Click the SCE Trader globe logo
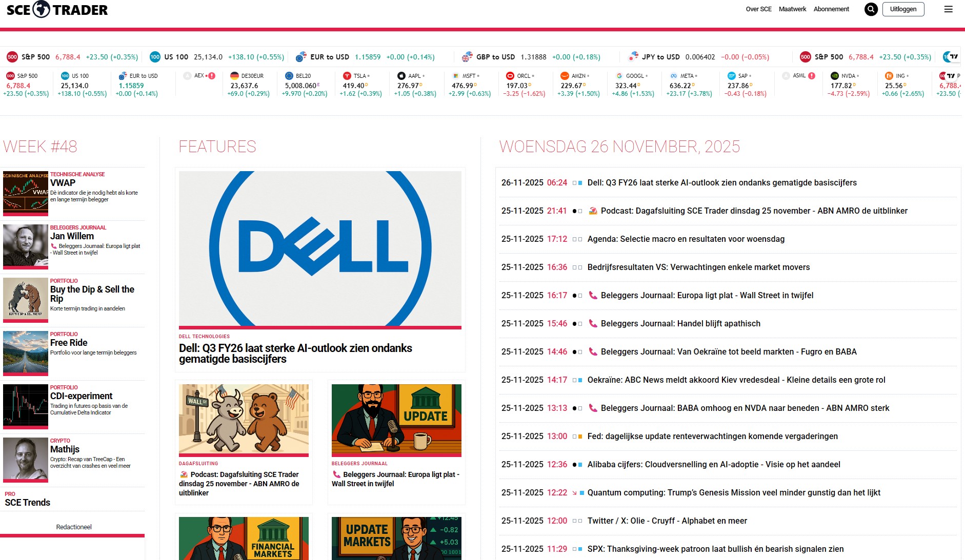Image resolution: width=965 pixels, height=560 pixels. pos(42,9)
